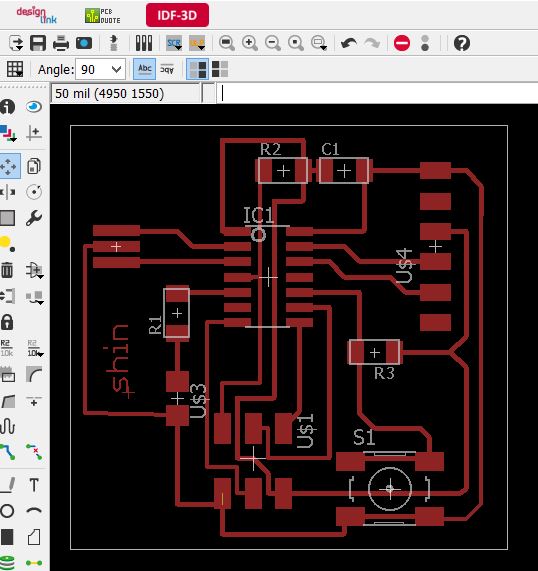Select the Mark origin tool

coord(34,133)
